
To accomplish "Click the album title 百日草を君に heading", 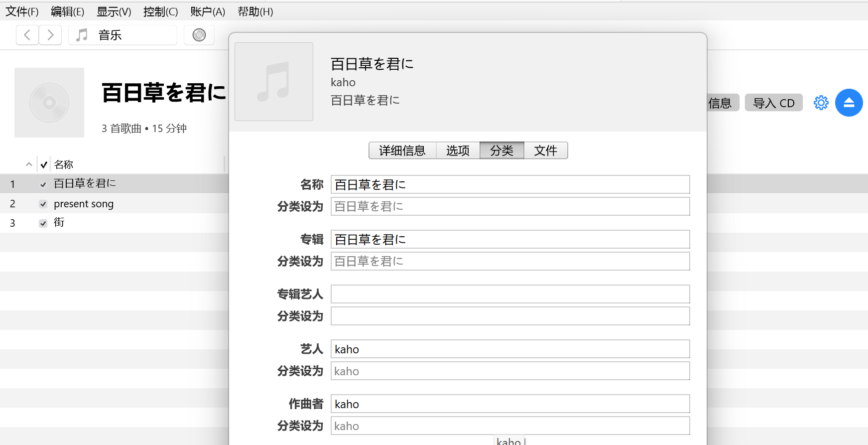I will click(x=164, y=93).
